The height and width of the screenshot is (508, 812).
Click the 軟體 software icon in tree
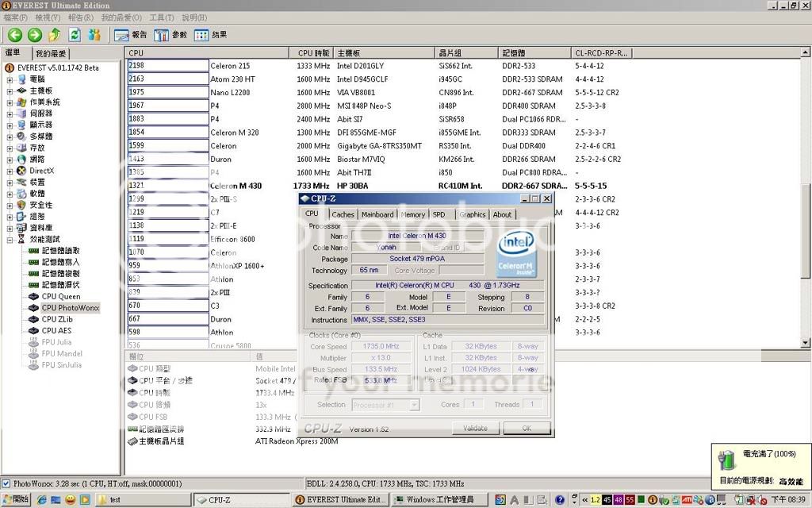(x=21, y=194)
